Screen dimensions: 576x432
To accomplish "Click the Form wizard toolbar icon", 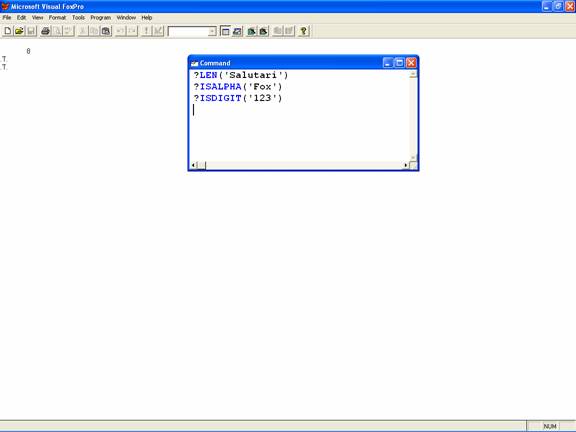I will click(x=252, y=31).
